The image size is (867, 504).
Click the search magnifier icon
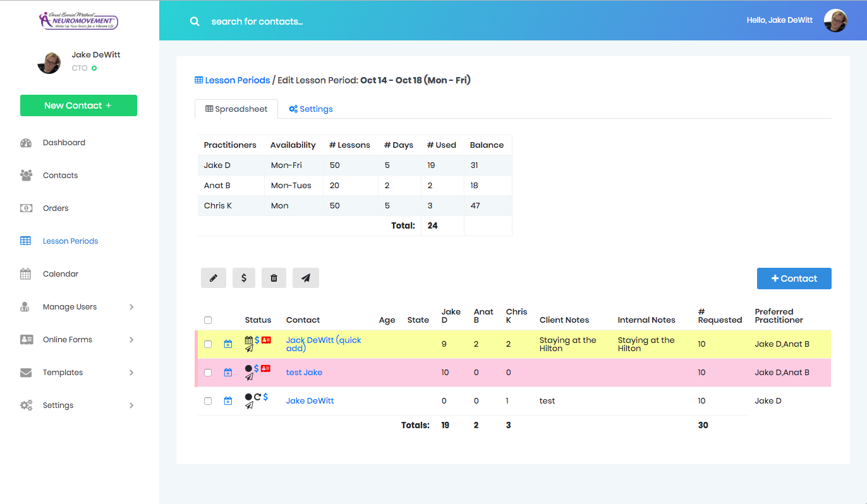[195, 21]
